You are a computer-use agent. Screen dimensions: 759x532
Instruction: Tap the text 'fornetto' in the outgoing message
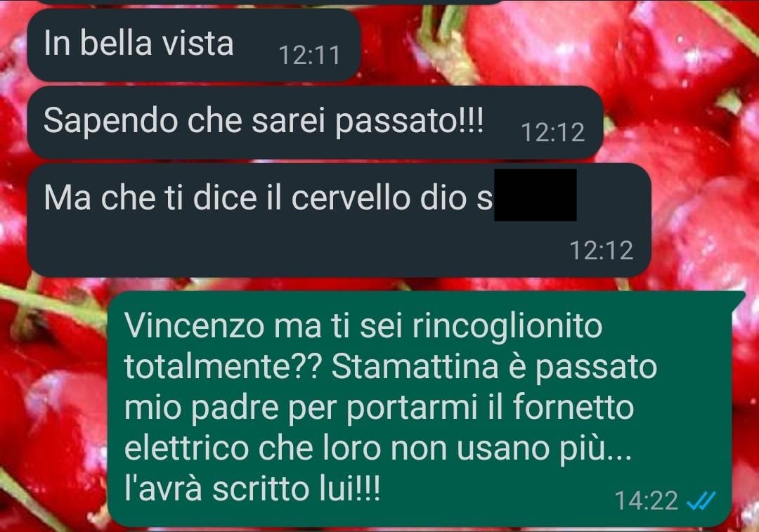573,407
